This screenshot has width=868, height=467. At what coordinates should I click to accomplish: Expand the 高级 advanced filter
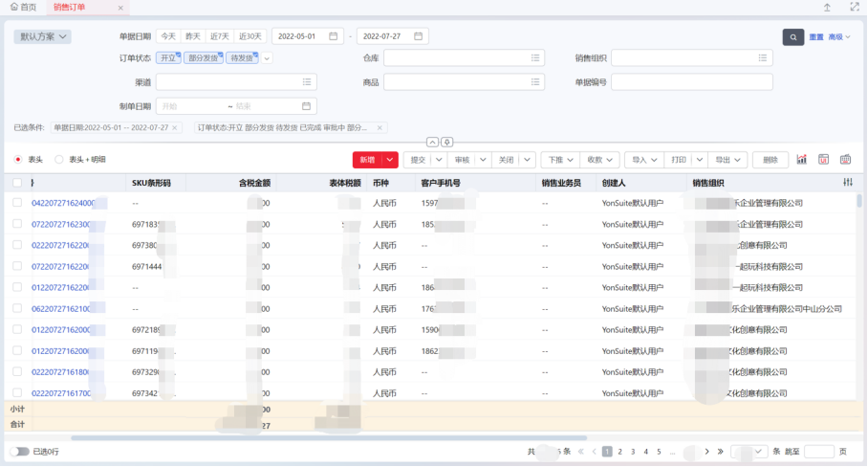[x=839, y=37]
